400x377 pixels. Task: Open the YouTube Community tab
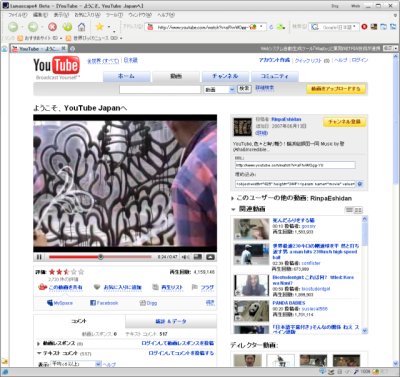[x=275, y=76]
